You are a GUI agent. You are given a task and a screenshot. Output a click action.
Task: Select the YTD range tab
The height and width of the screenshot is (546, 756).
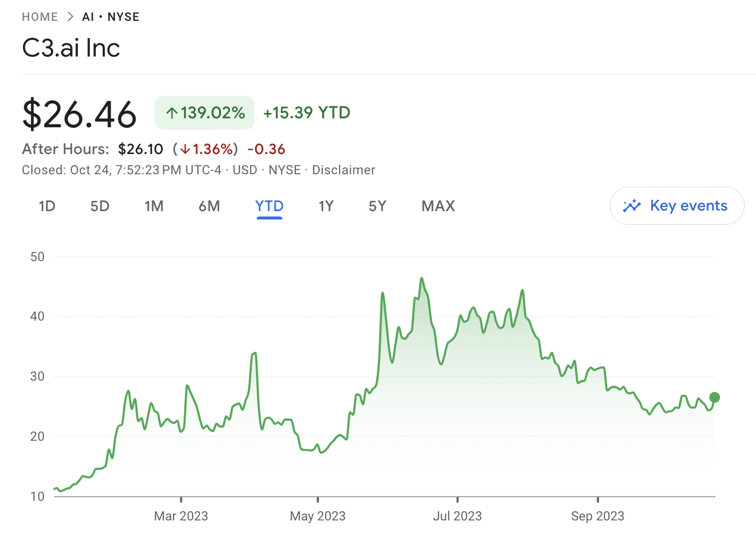(x=269, y=206)
